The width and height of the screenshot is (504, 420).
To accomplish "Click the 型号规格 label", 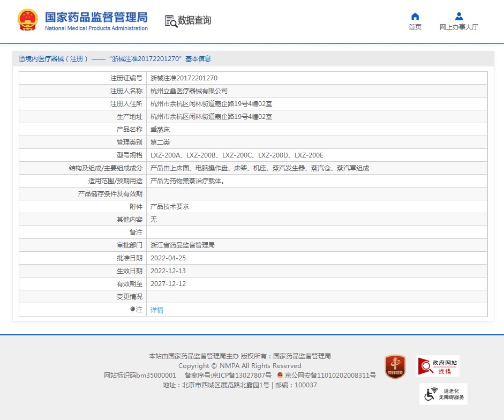I will (130, 155).
